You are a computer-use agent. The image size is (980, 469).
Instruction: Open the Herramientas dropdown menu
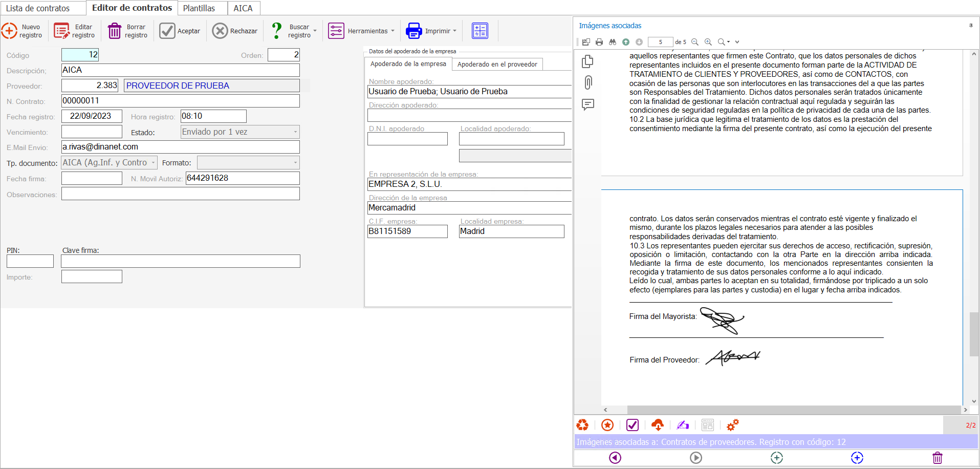pos(362,31)
